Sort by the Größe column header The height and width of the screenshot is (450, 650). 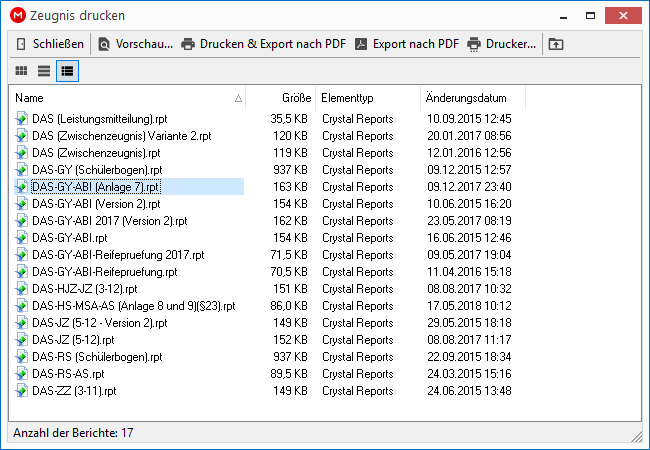point(281,98)
